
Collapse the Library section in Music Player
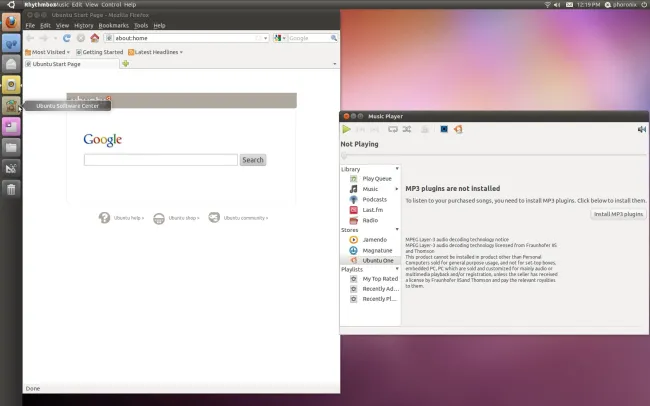(x=397, y=169)
